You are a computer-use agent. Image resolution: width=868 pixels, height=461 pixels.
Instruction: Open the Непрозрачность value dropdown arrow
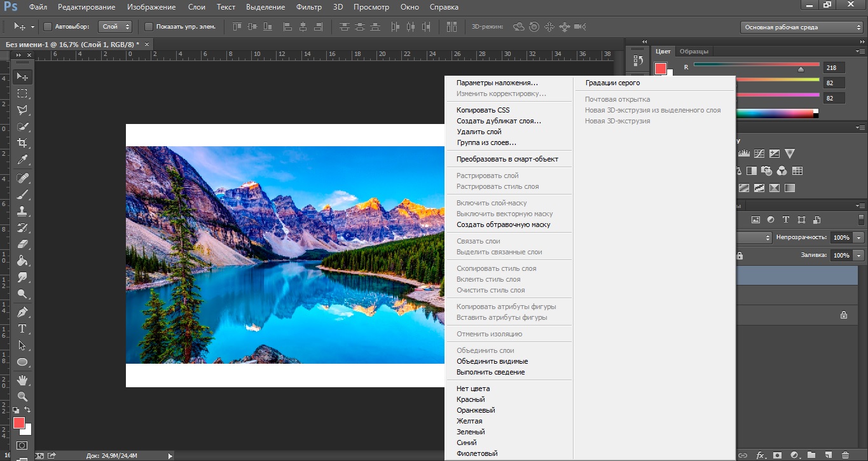pos(860,237)
